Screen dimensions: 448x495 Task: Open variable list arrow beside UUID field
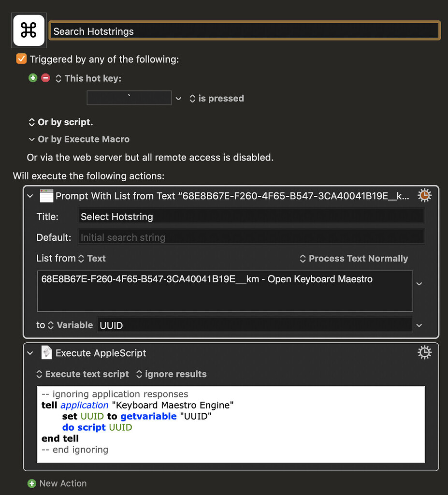(419, 325)
